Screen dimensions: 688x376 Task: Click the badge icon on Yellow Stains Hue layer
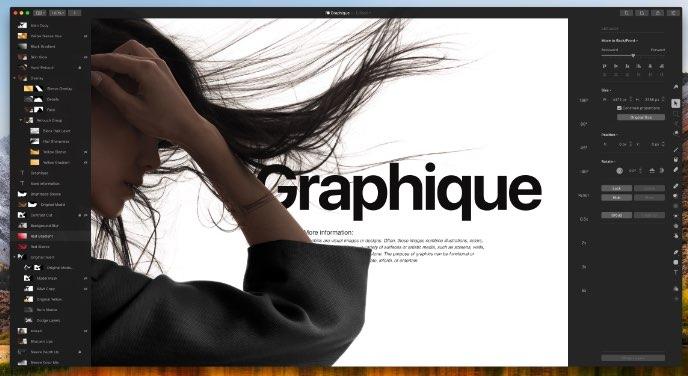(x=85, y=36)
